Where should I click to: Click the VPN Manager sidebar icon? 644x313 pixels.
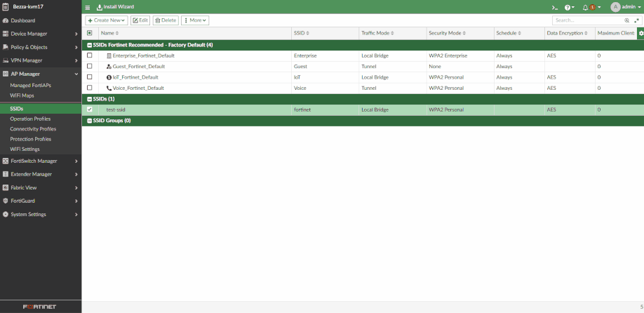coord(6,60)
